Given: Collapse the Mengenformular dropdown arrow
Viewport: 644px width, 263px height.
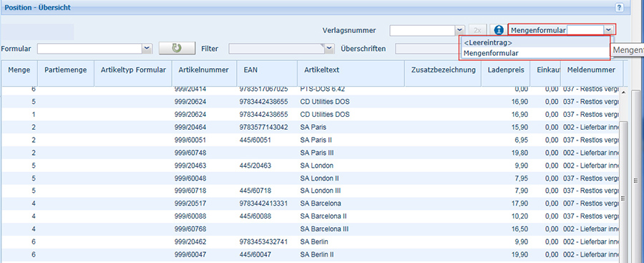Looking at the screenshot, I should pyautogui.click(x=609, y=29).
